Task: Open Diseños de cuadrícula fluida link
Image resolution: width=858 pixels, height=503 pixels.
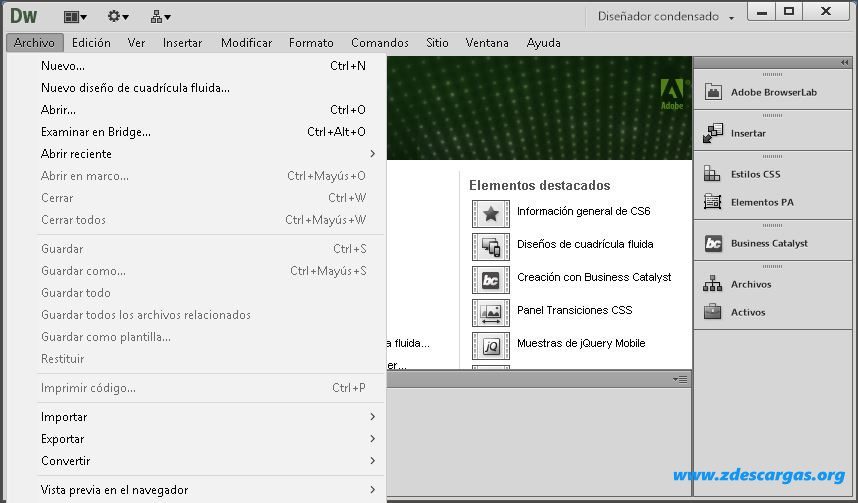Action: click(x=585, y=244)
